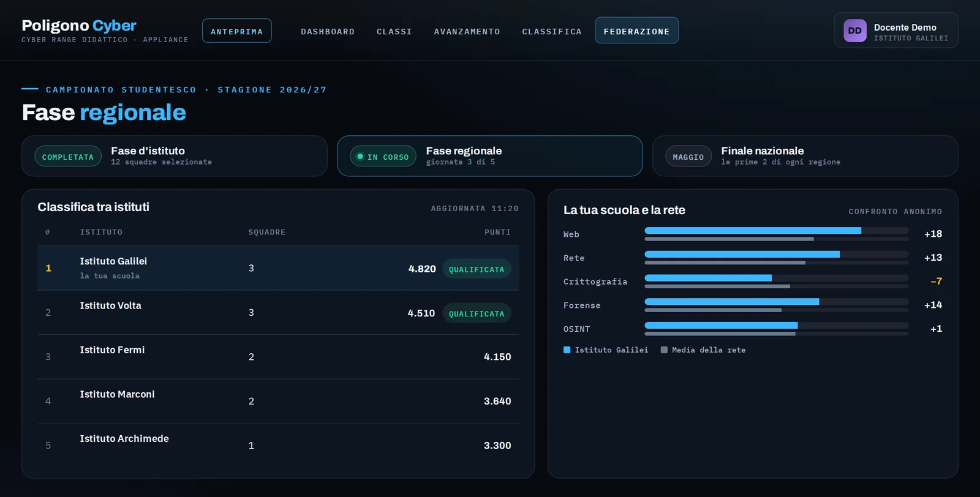Go to the Avanzamento tab
The width and height of the screenshot is (980, 497).
pyautogui.click(x=467, y=31)
